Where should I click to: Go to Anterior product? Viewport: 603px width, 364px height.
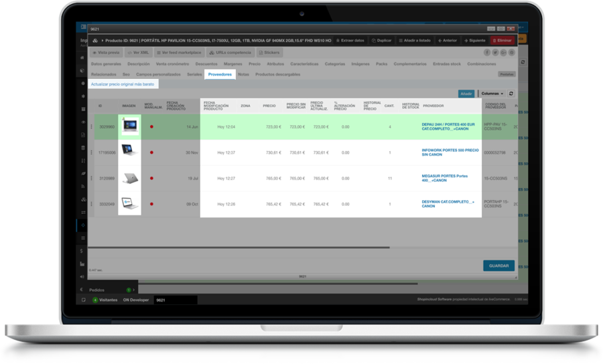(x=448, y=40)
